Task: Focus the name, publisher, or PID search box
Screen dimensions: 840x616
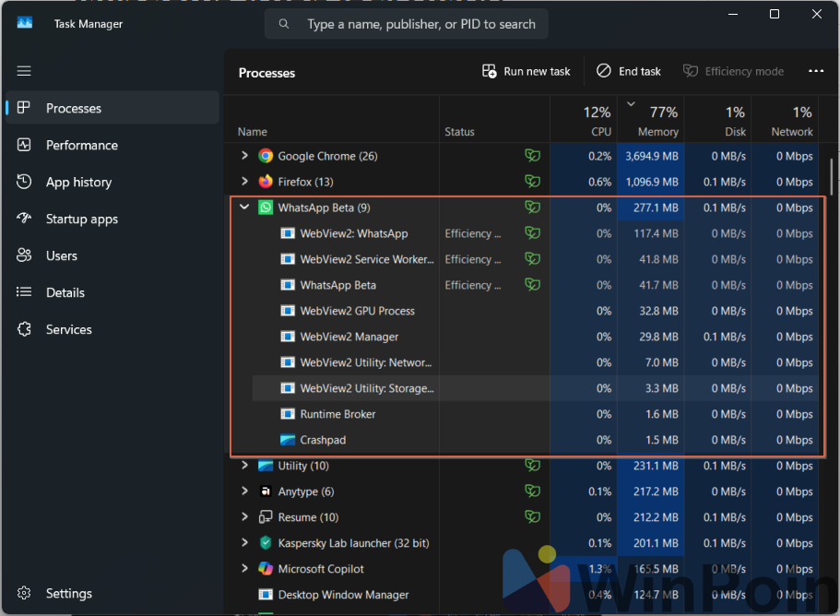Action: click(406, 24)
